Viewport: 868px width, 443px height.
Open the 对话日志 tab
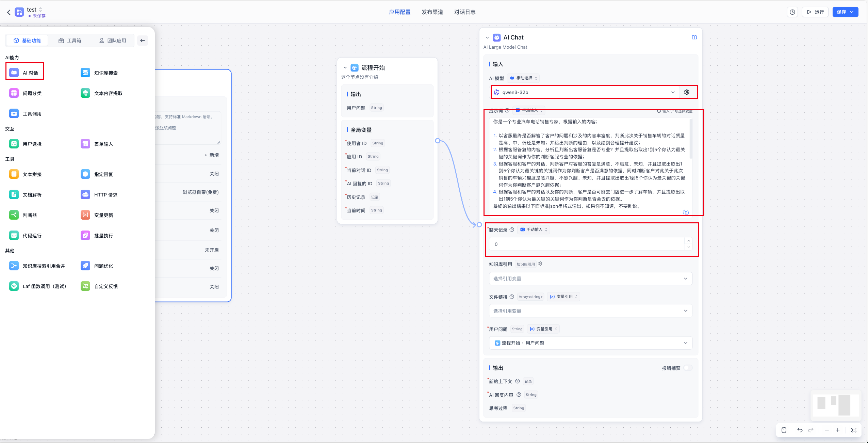(465, 12)
